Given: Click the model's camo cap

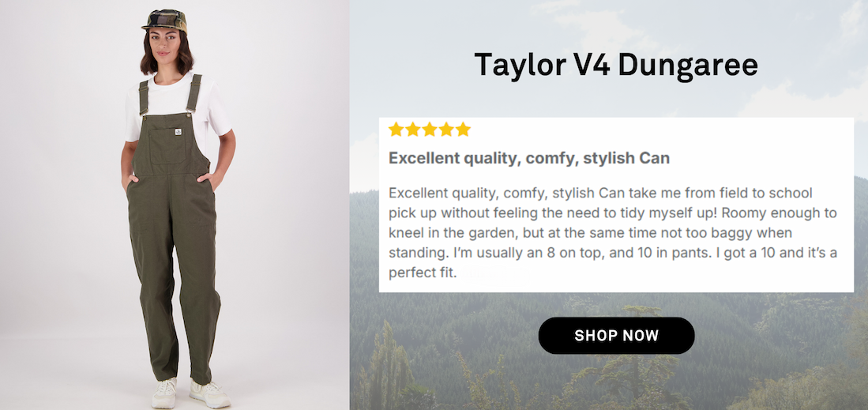Looking at the screenshot, I should (164, 21).
